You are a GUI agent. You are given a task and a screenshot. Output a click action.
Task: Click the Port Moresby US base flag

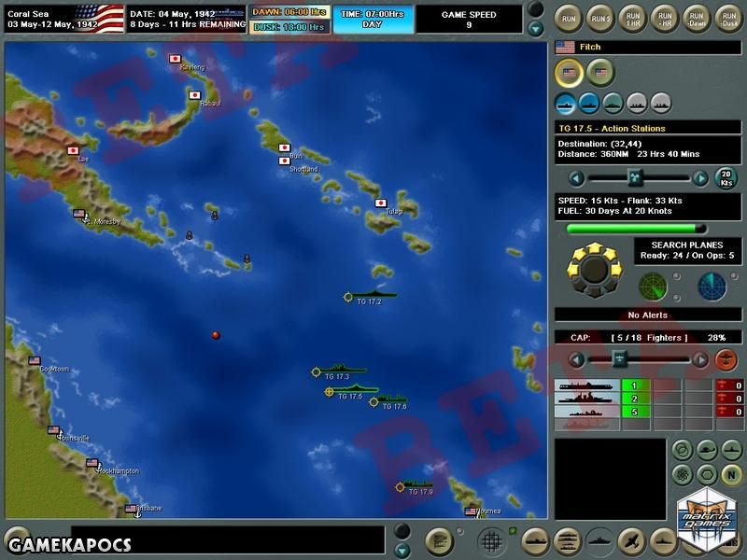(x=79, y=214)
